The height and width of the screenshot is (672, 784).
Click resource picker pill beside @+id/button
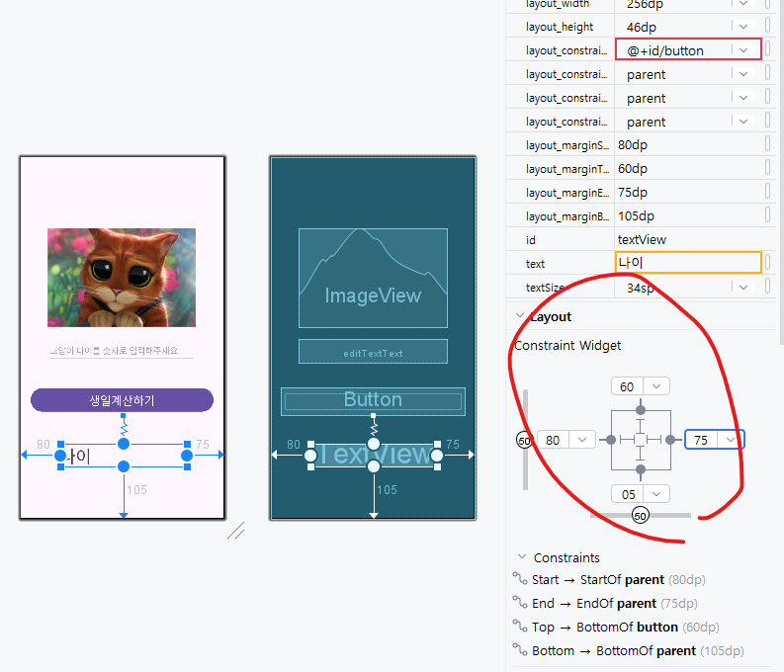767,49
